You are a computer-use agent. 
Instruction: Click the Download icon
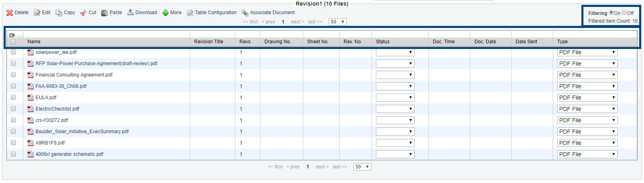130,13
